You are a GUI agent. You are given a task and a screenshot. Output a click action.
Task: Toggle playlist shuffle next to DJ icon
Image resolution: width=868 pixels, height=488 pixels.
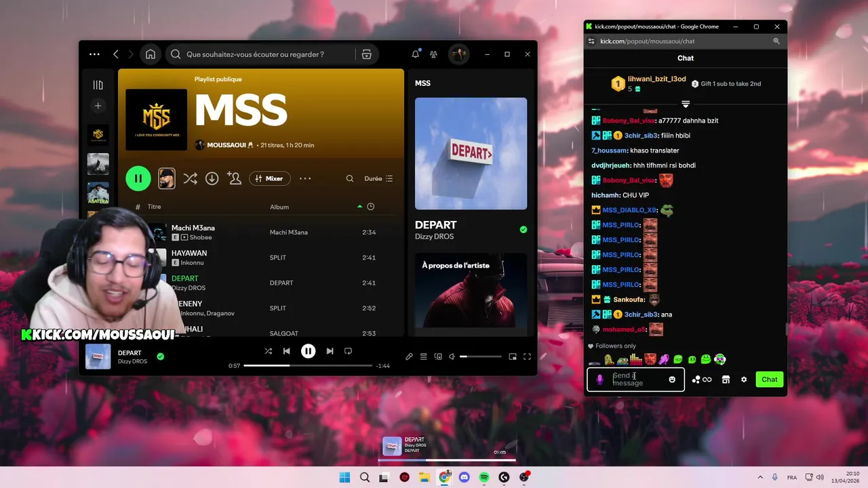(x=190, y=178)
